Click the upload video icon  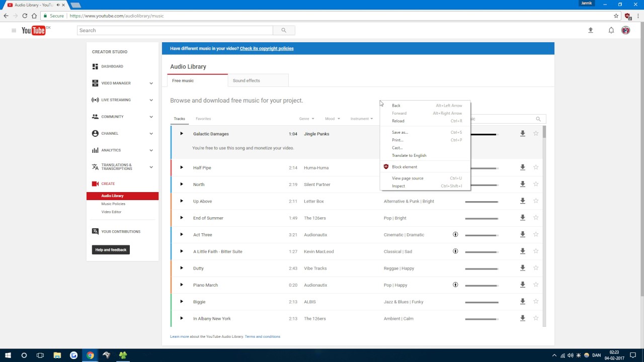[x=591, y=30]
